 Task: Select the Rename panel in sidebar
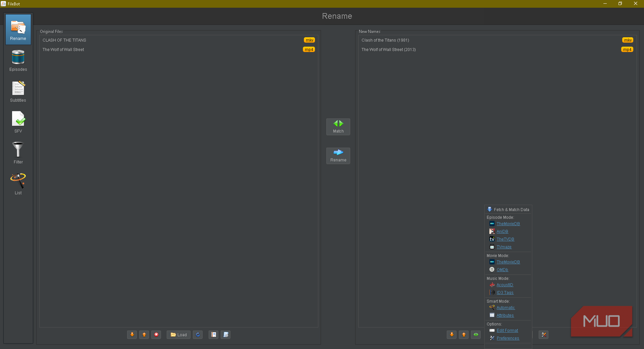tap(18, 30)
